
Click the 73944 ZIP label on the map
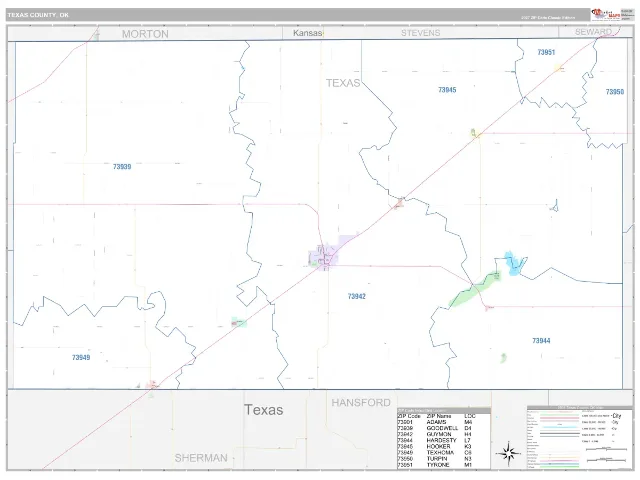click(541, 340)
